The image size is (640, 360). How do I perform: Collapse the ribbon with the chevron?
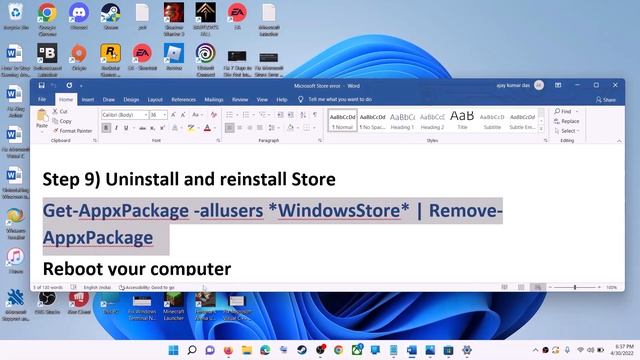pyautogui.click(x=619, y=141)
